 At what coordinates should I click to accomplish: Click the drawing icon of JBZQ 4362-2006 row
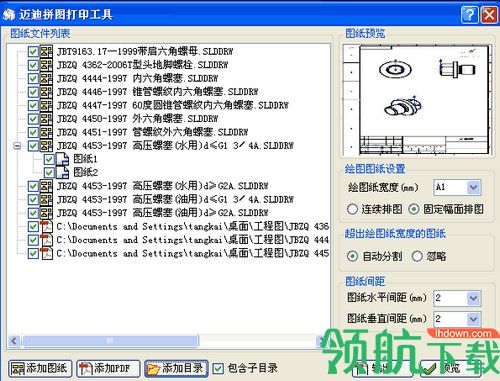pyautogui.click(x=46, y=65)
